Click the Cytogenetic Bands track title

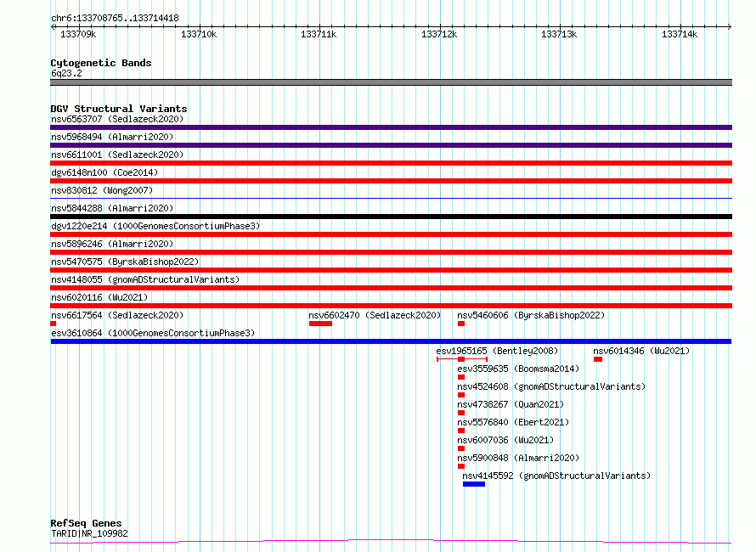point(101,63)
